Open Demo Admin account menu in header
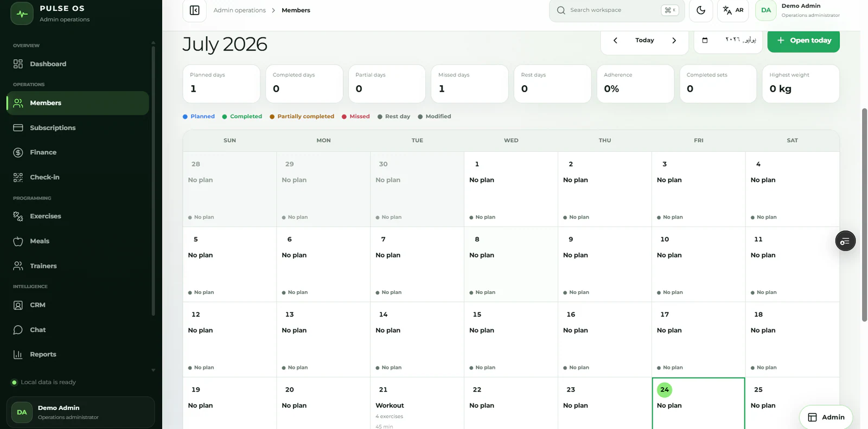This screenshot has width=868, height=429. [x=797, y=10]
